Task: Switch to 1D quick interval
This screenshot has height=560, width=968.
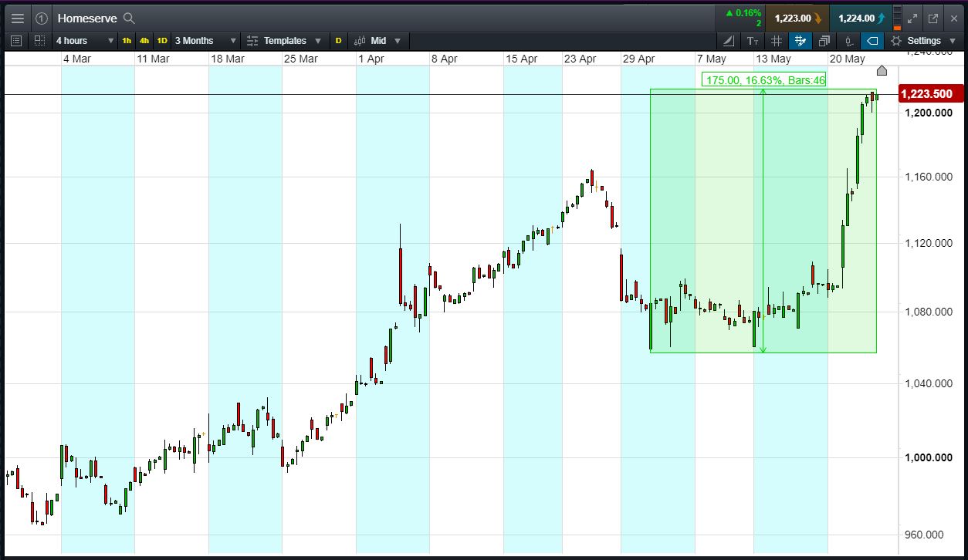Action: coord(162,41)
